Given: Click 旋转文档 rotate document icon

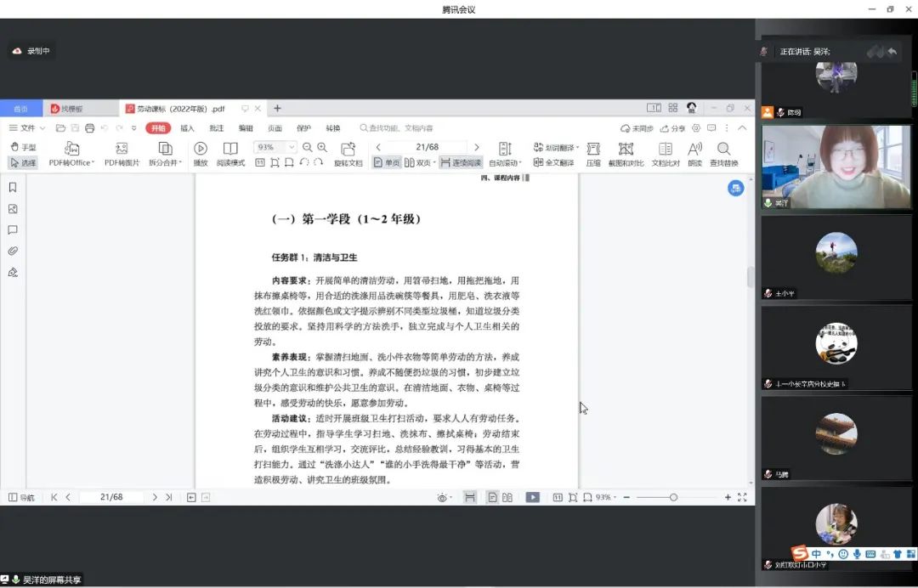Looking at the screenshot, I should [x=348, y=154].
